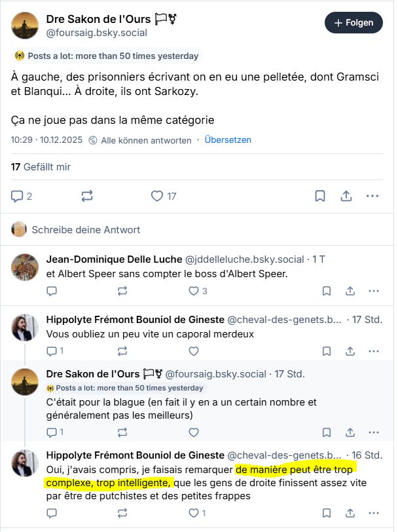The image size is (398, 532).
Task: Open options menu on Albert Speer reply
Action: click(374, 291)
